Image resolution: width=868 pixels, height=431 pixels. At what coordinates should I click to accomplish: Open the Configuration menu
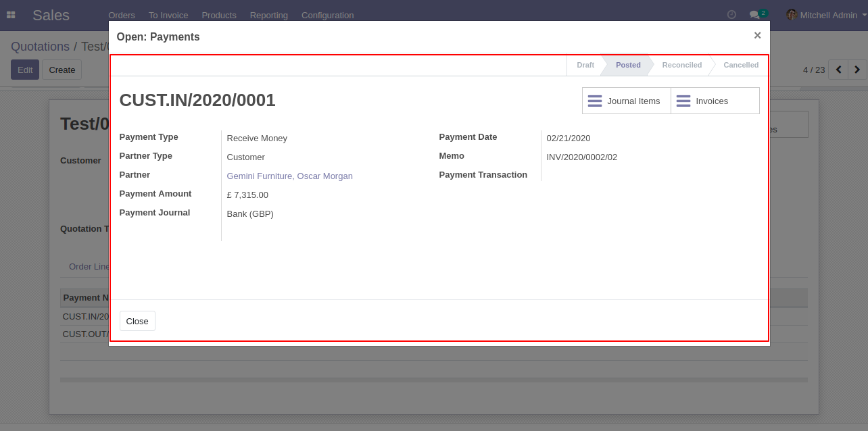click(x=327, y=15)
